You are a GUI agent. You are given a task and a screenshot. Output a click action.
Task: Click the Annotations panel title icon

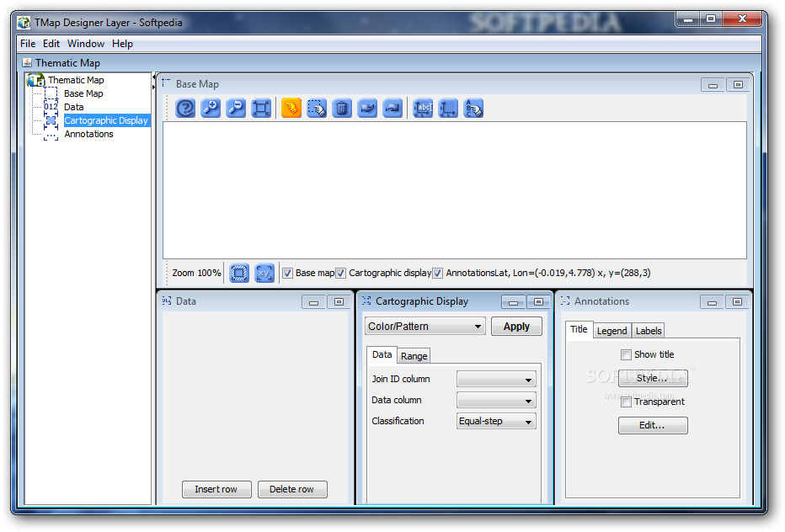[565, 301]
